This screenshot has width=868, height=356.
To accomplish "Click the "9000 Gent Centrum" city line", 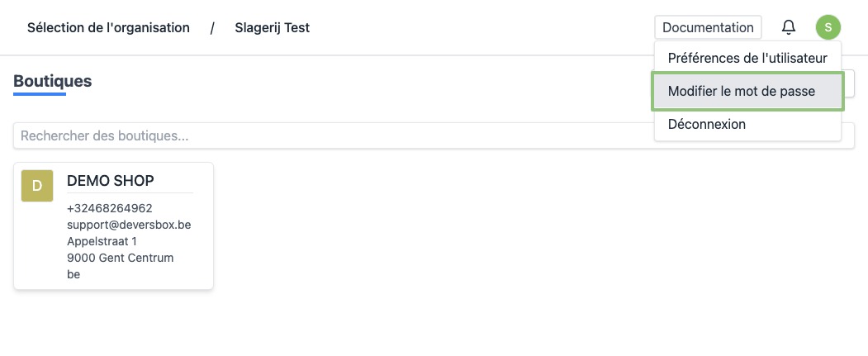I will (x=120, y=258).
